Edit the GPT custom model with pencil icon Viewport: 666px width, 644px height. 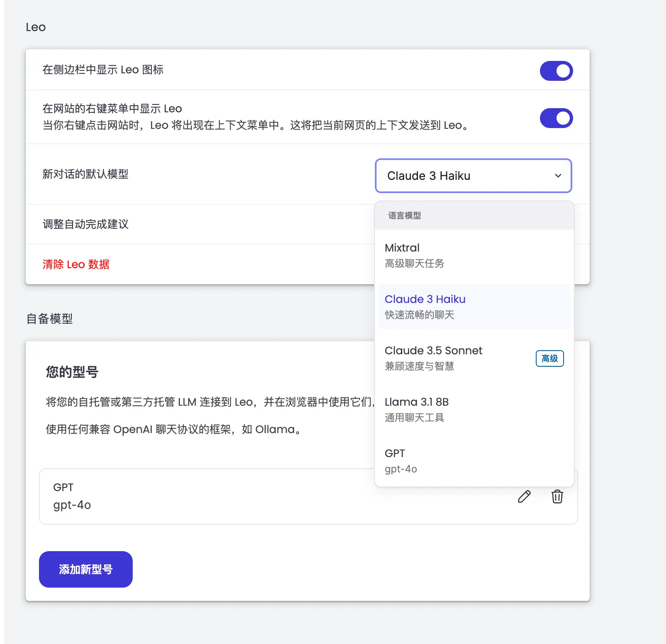[x=524, y=496]
